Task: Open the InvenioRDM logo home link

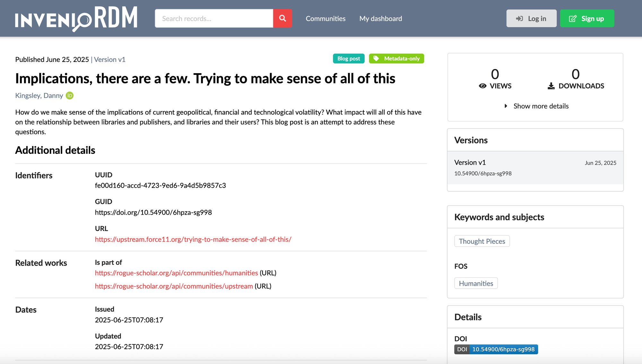Action: tap(76, 19)
